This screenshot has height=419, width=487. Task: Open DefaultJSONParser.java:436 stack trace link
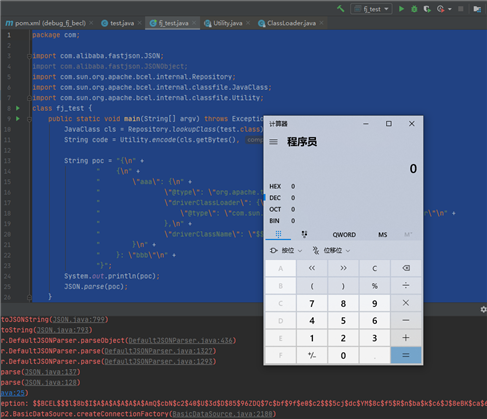click(182, 340)
